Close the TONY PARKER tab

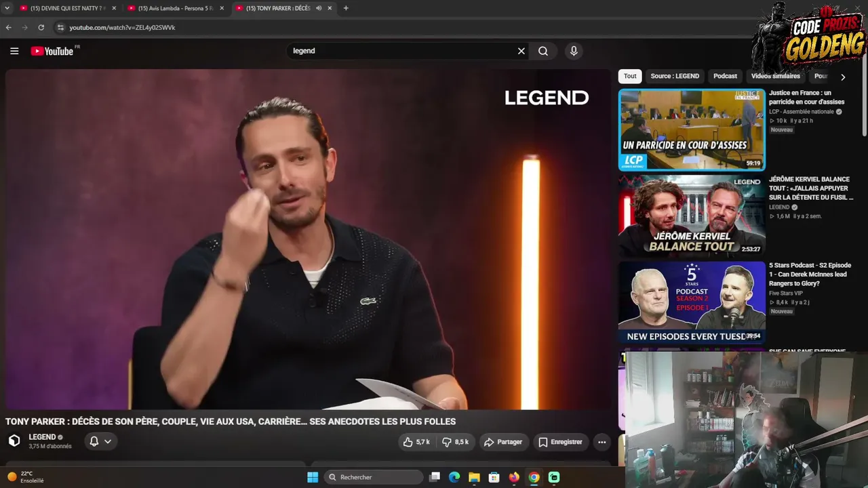pos(330,8)
